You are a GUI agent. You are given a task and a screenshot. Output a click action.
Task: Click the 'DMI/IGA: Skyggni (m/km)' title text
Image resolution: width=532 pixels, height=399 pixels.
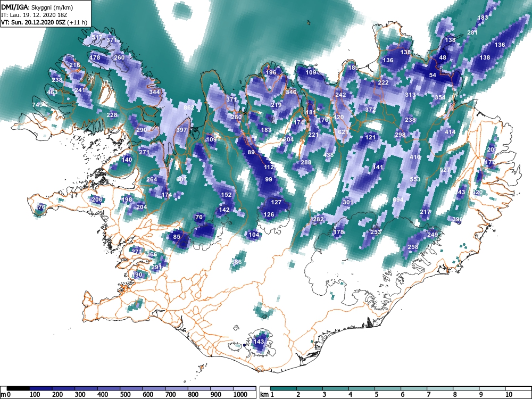(37, 7)
